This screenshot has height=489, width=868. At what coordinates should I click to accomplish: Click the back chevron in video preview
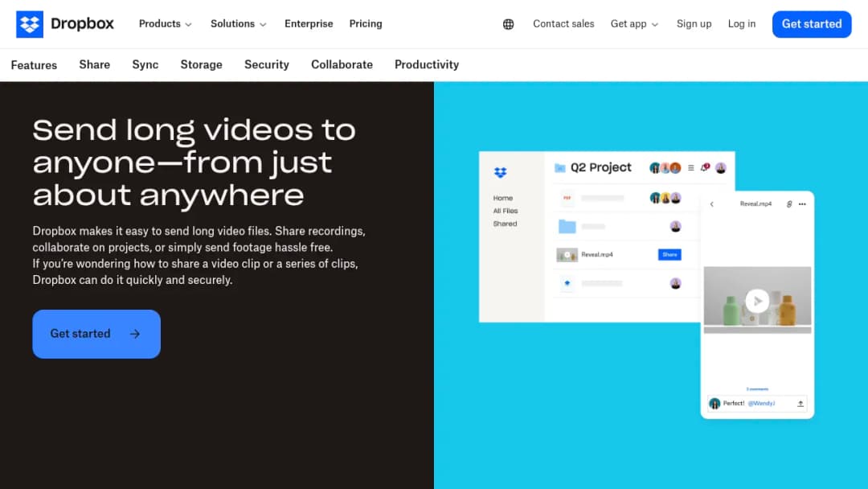(x=712, y=204)
